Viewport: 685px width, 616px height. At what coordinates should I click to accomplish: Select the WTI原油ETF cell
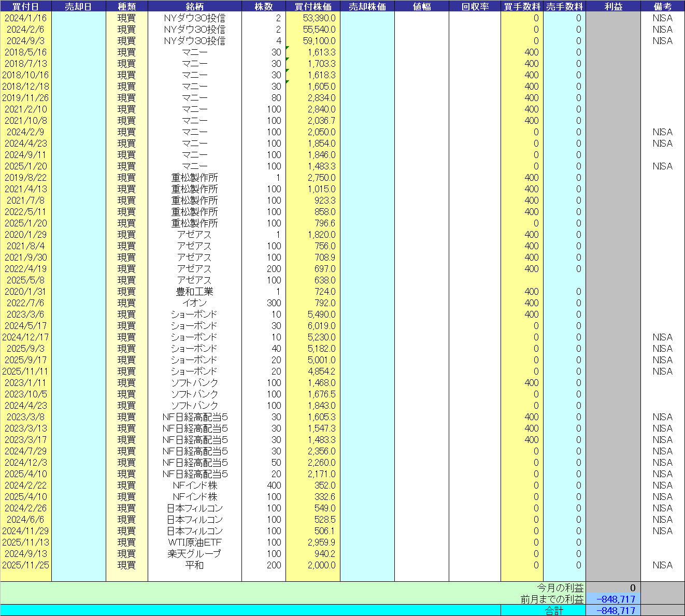[194, 542]
